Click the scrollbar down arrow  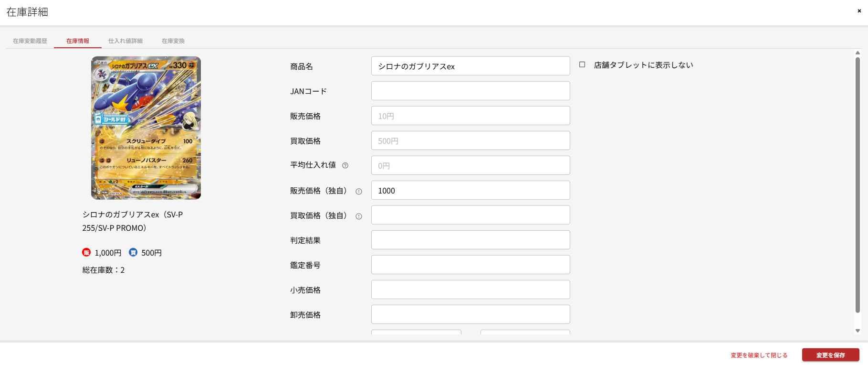[858, 331]
